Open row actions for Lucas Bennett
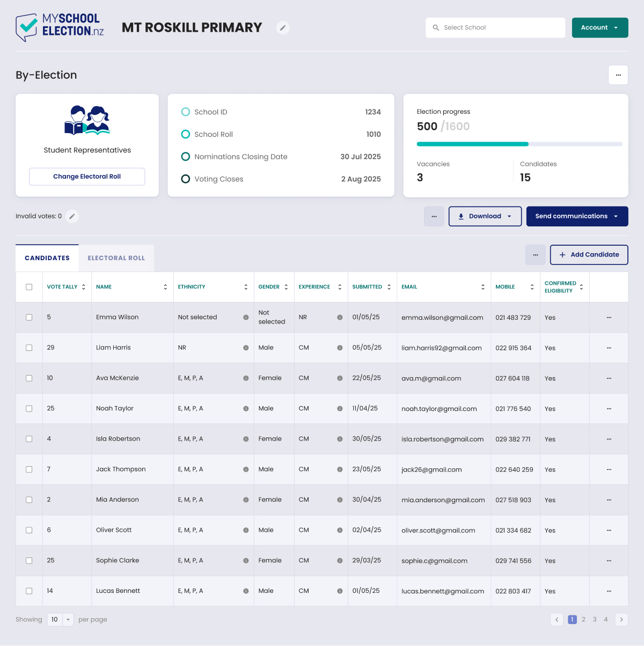644x646 pixels. click(609, 591)
